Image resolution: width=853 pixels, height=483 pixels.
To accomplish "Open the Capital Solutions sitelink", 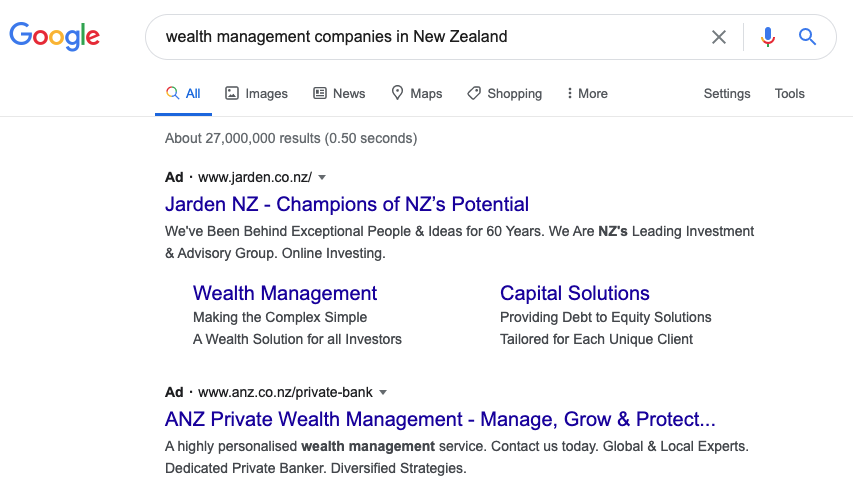I will click(x=574, y=293).
